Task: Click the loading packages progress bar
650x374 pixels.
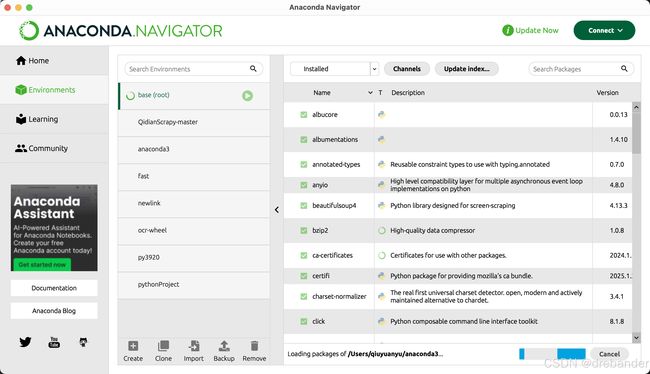Action: pos(552,354)
